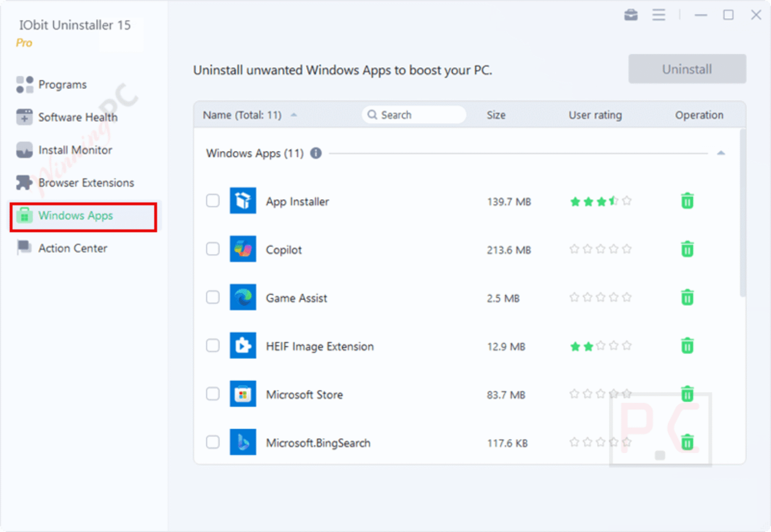Click the Search input field

click(414, 115)
